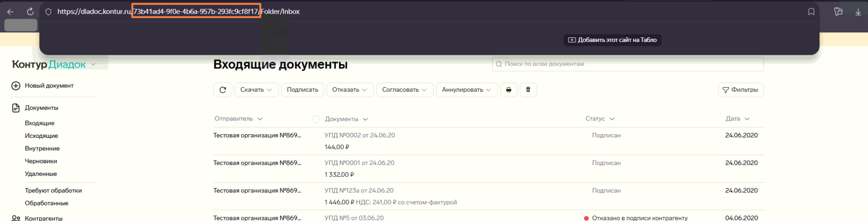Expand the Скачать dropdown
The height and width of the screenshot is (221, 868).
[x=256, y=90]
